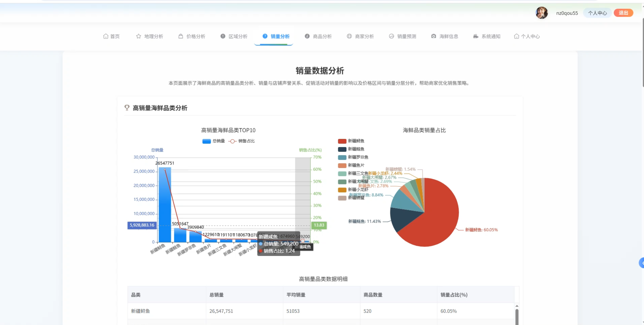This screenshot has width=644, height=325.
Task: Click the table's vertical scrollbar thumb
Action: (x=517, y=317)
